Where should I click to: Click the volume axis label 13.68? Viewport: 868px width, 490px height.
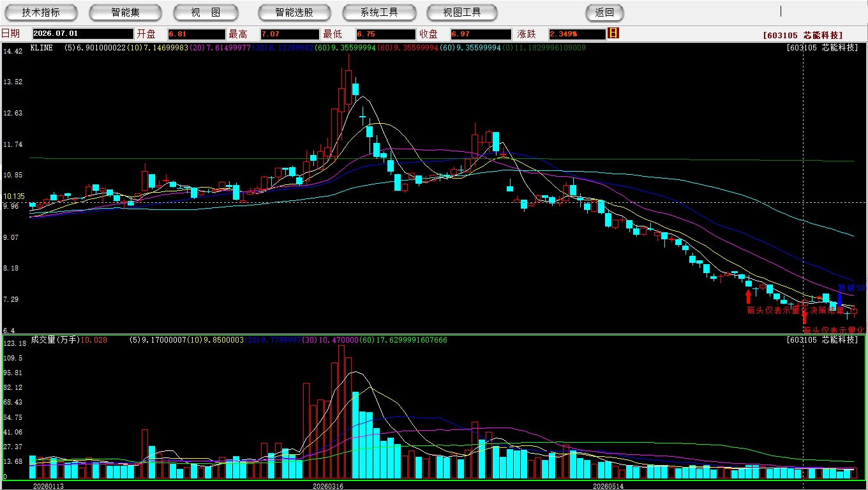(x=13, y=461)
